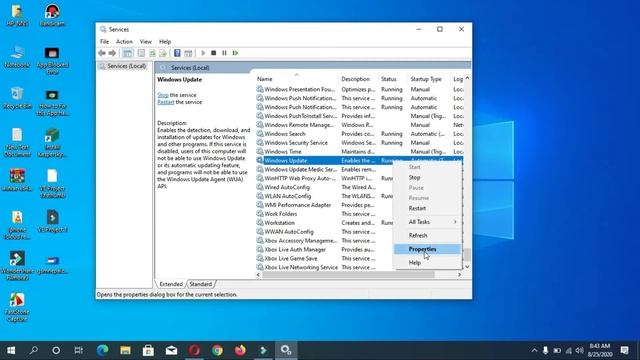Click the Pause Service toolbar icon

[224, 53]
